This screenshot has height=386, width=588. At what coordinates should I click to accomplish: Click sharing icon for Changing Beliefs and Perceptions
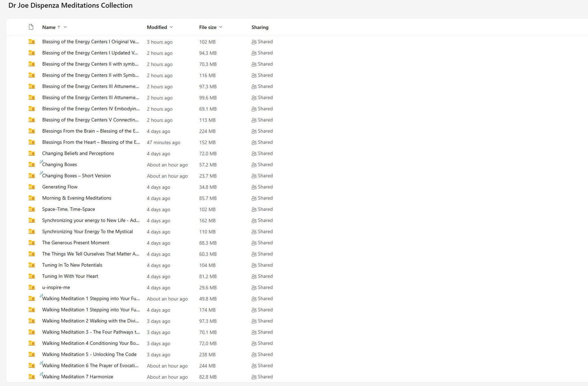254,154
